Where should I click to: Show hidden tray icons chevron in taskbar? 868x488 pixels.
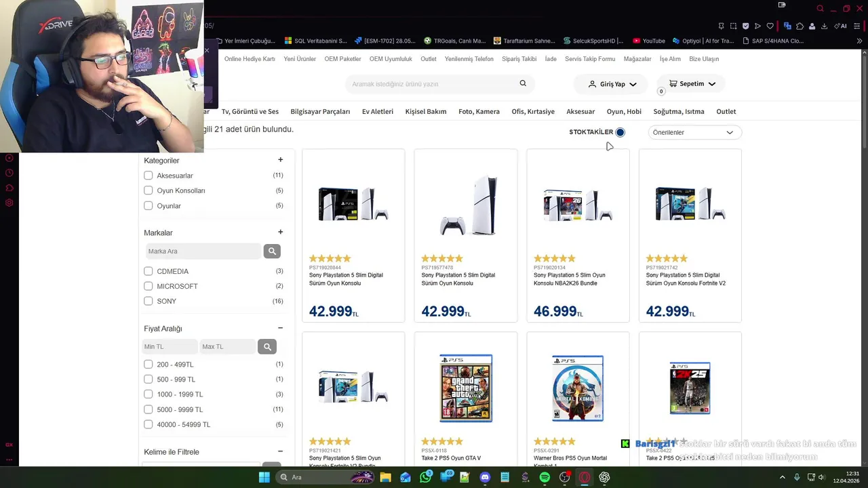(x=782, y=477)
